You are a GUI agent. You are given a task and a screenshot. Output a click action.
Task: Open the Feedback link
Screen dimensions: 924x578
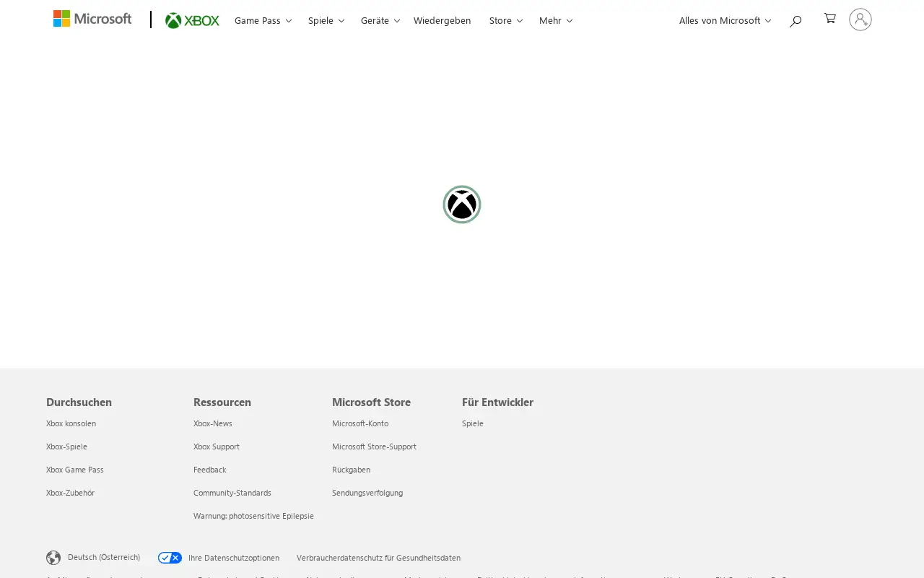(x=210, y=470)
